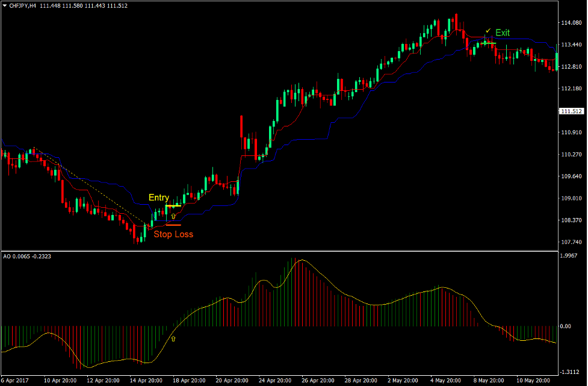Click the CHFJPY,H4 symbol title
Screen dimensions: 588x386
(23, 5)
